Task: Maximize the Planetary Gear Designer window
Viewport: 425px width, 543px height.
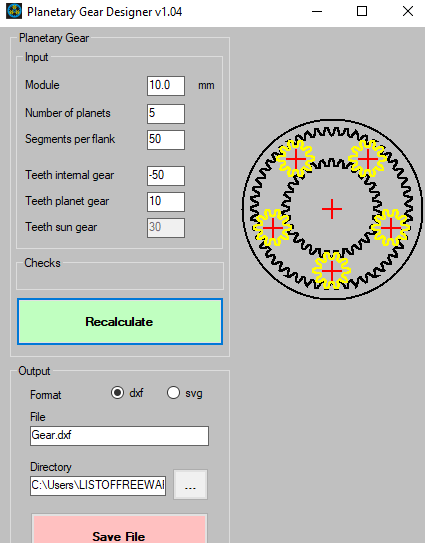Action: 362,11
